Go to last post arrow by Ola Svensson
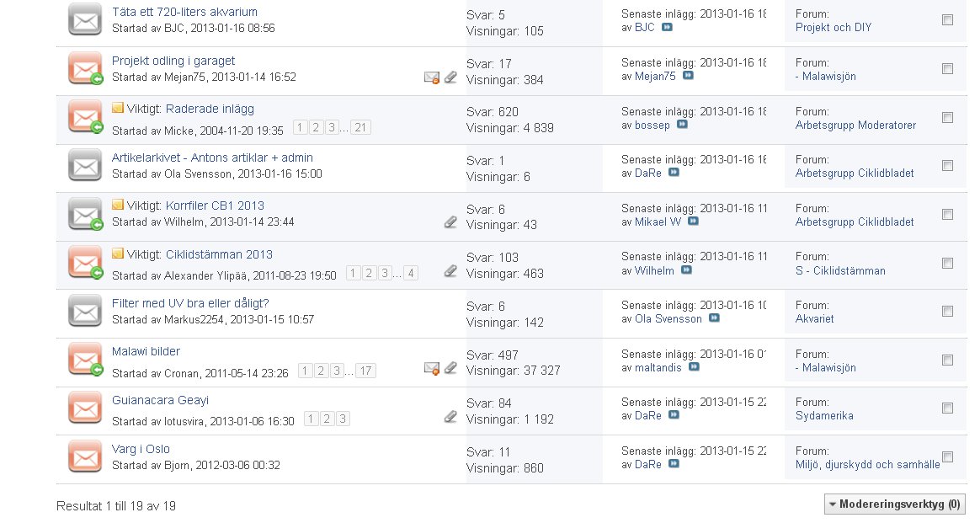Screen dimensions: 980x523 (715, 318)
